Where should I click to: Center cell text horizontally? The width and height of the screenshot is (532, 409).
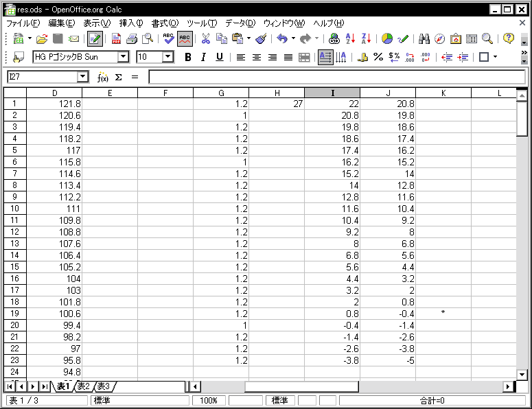257,58
